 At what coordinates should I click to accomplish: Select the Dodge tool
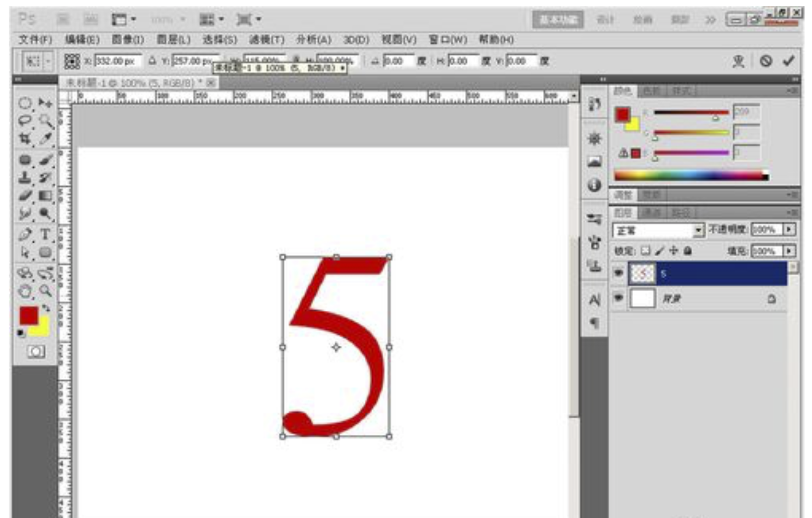point(45,214)
